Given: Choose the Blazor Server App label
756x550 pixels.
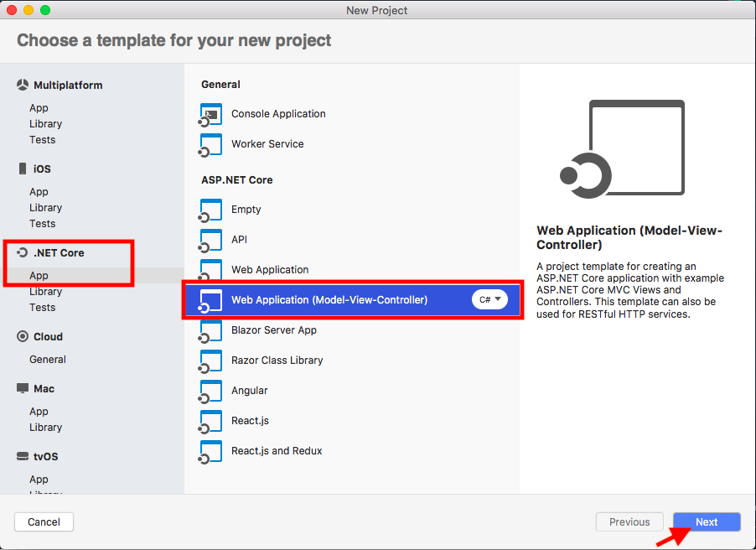Looking at the screenshot, I should [x=274, y=330].
